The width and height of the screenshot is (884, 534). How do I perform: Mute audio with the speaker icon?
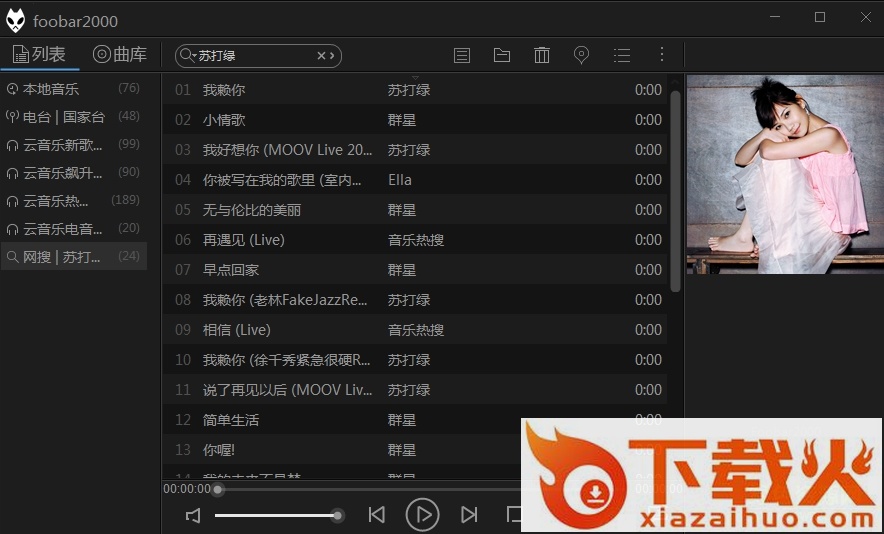click(193, 515)
